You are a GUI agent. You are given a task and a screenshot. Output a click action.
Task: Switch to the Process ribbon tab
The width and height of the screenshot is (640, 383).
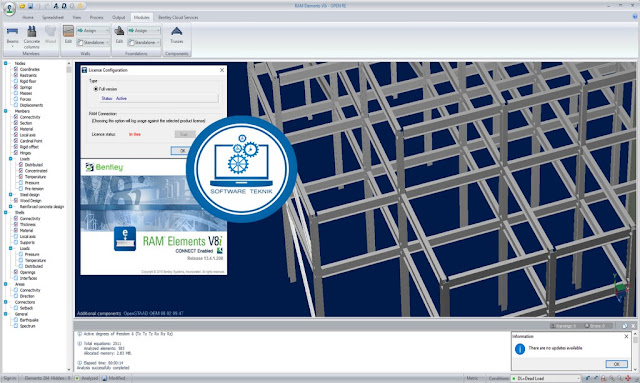pos(96,18)
